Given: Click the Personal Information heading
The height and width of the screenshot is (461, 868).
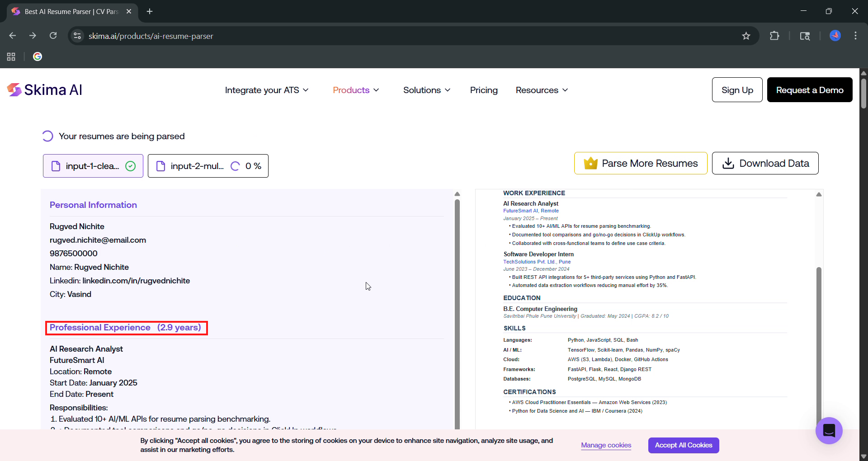Looking at the screenshot, I should click(x=93, y=205).
